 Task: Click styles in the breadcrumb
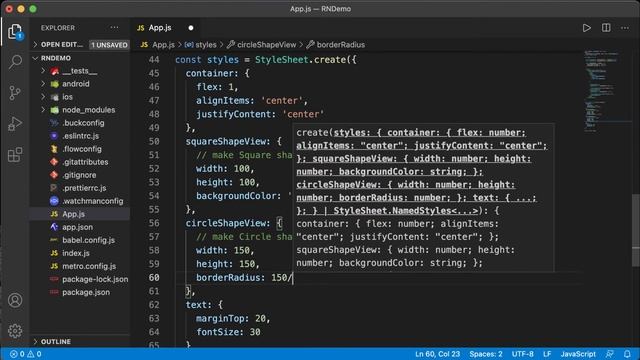206,45
